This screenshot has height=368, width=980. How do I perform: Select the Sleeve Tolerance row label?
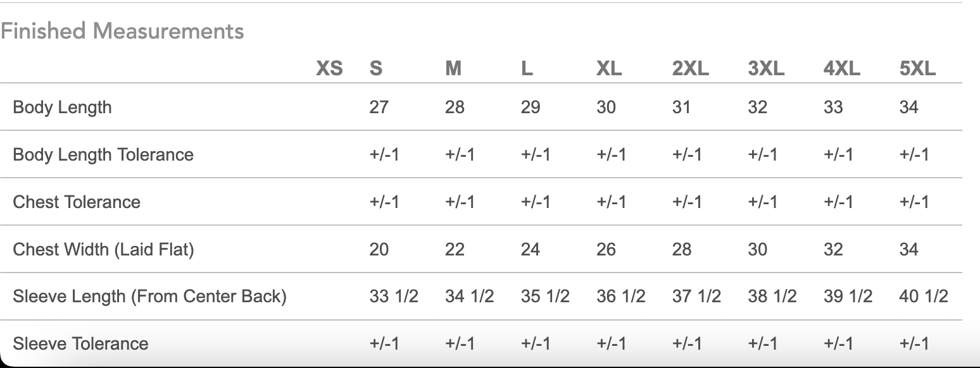point(80,343)
